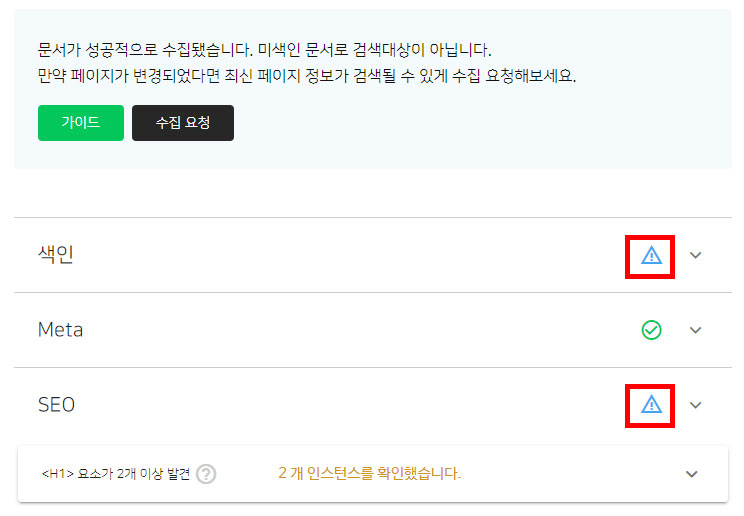The height and width of the screenshot is (516, 744).
Task: Expand the 색인 section chevron
Action: [695, 255]
